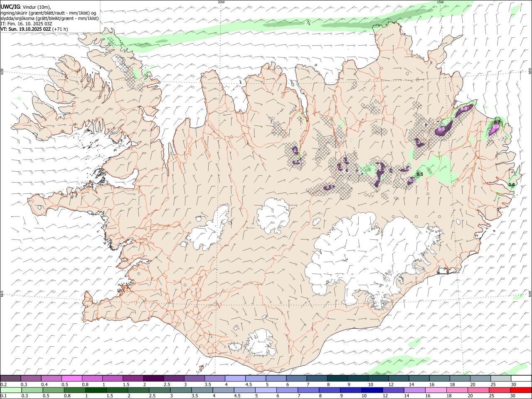532x399 pixels.
Task: Pick the bright red 30 swatch in lower legend
Action: [x=520, y=390]
